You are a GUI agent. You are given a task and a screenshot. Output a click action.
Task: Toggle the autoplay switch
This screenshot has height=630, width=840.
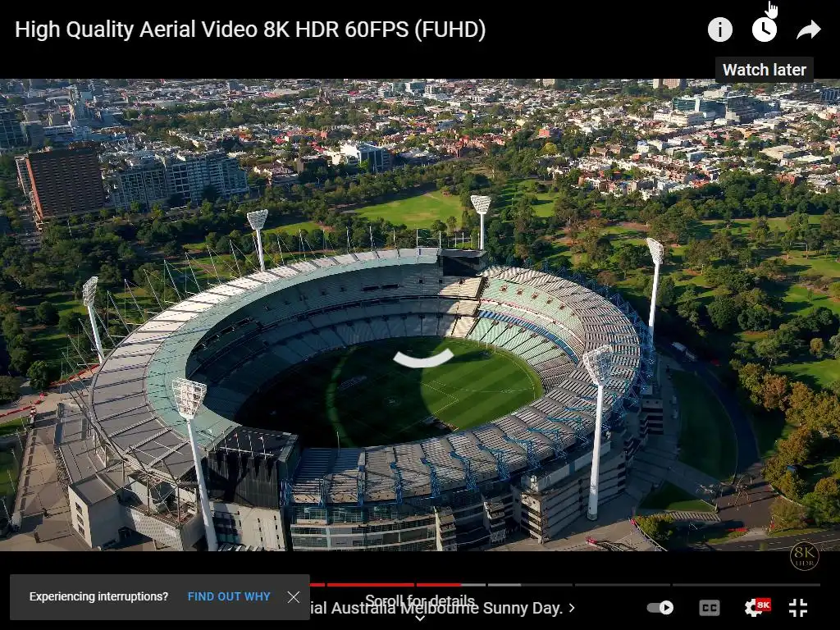pos(660,608)
